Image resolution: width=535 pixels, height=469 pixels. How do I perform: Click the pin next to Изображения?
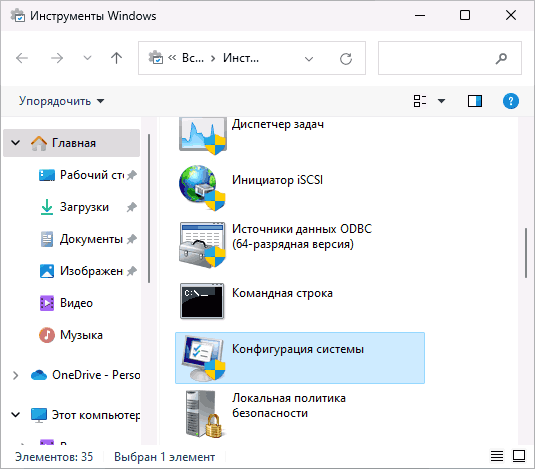[x=132, y=271]
